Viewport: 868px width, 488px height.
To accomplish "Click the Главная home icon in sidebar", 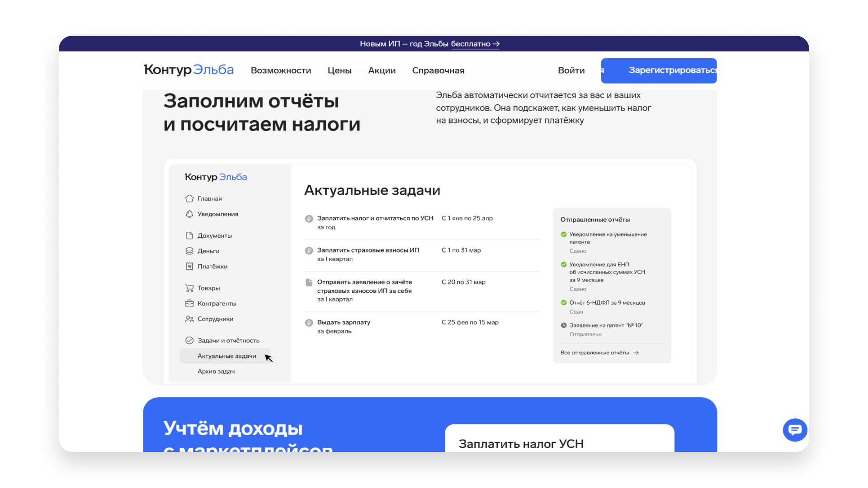I will [x=189, y=198].
